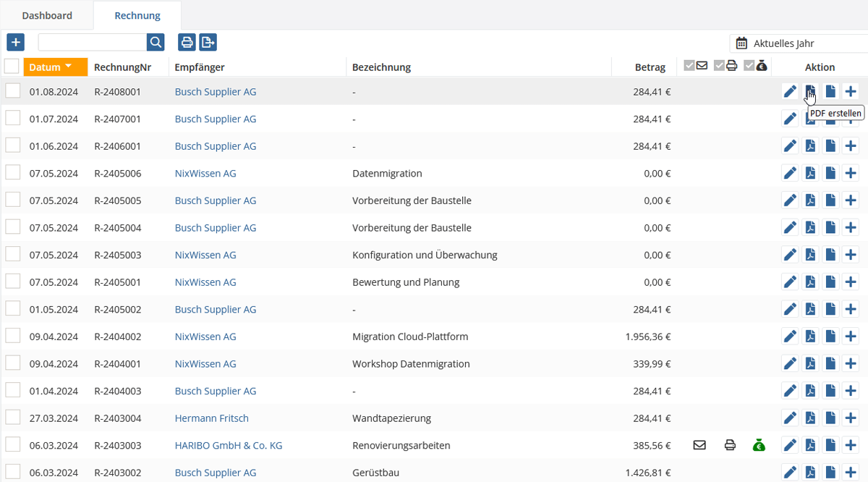Select the checkbox for invoice R-2408001
This screenshot has height=482, width=868.
[x=13, y=91]
